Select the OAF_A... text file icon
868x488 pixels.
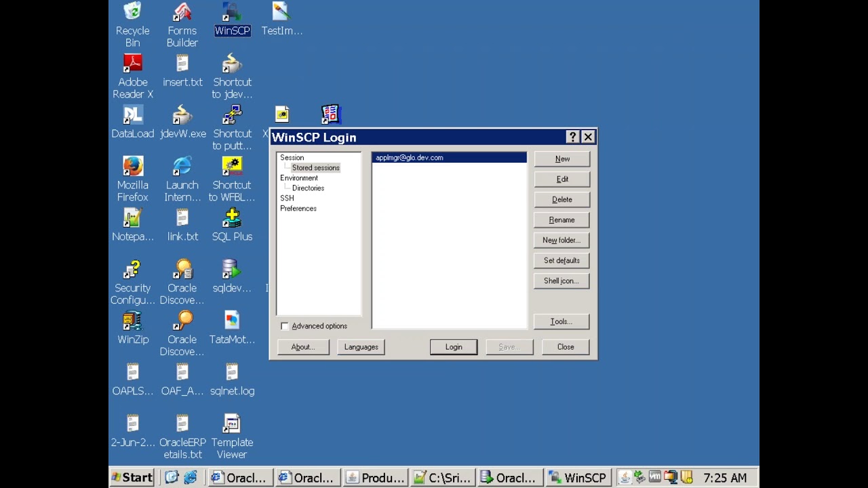pos(182,380)
